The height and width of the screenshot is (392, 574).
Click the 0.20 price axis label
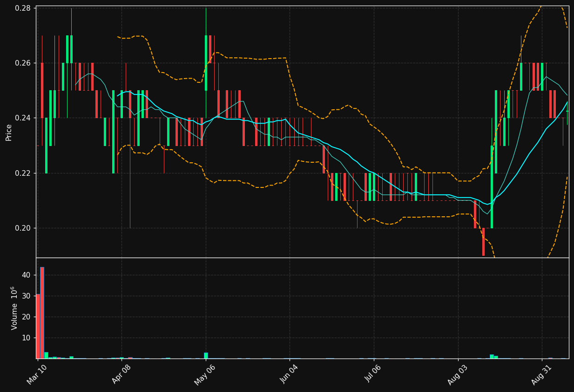point(23,228)
